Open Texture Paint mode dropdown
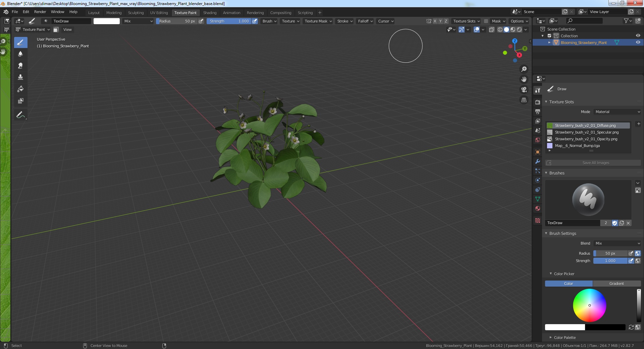Screen dimensions: 644x349 coord(33,30)
